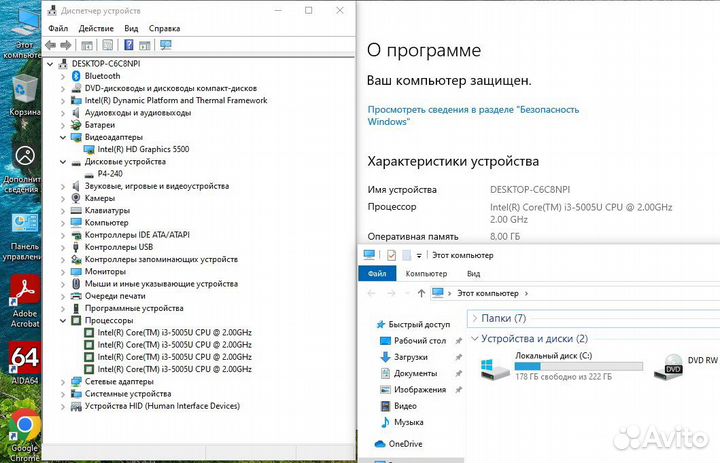This screenshot has height=463, width=720.
Task: Expand the Сетевые адаптеры category
Action: (x=63, y=382)
